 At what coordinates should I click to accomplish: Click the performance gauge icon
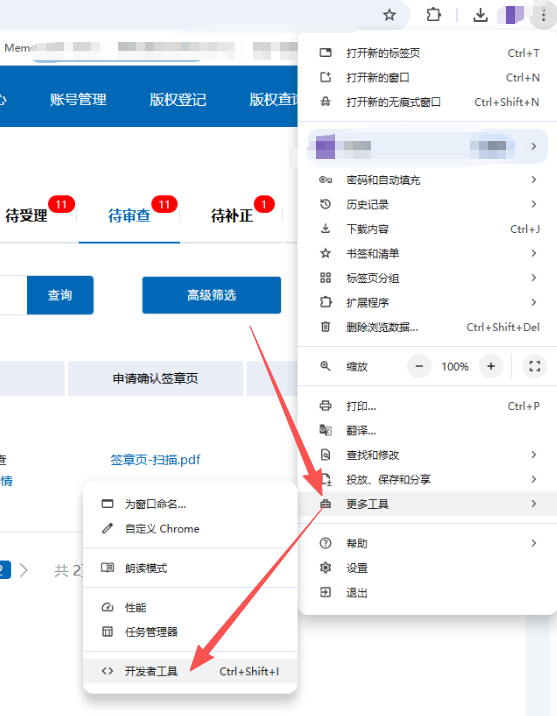107,607
